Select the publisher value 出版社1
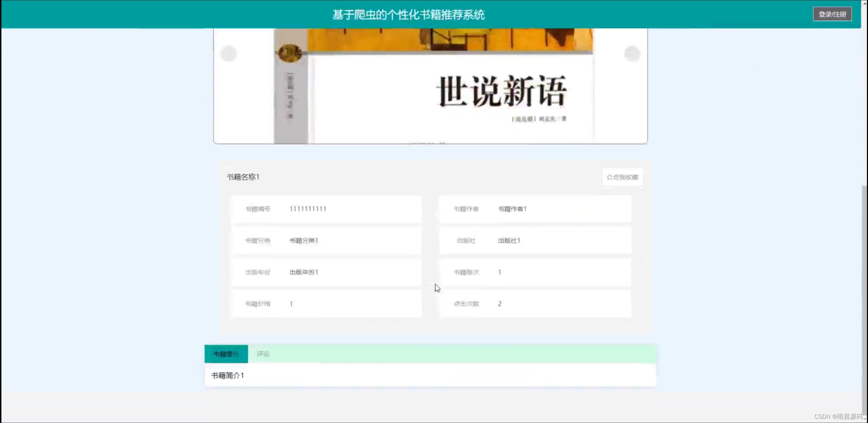 (x=509, y=240)
